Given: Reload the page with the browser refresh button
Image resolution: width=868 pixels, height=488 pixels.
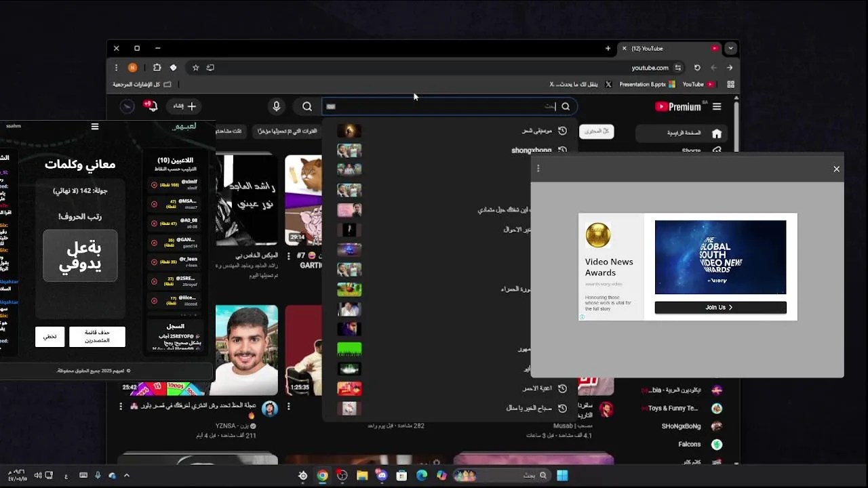Looking at the screenshot, I should click(x=697, y=68).
